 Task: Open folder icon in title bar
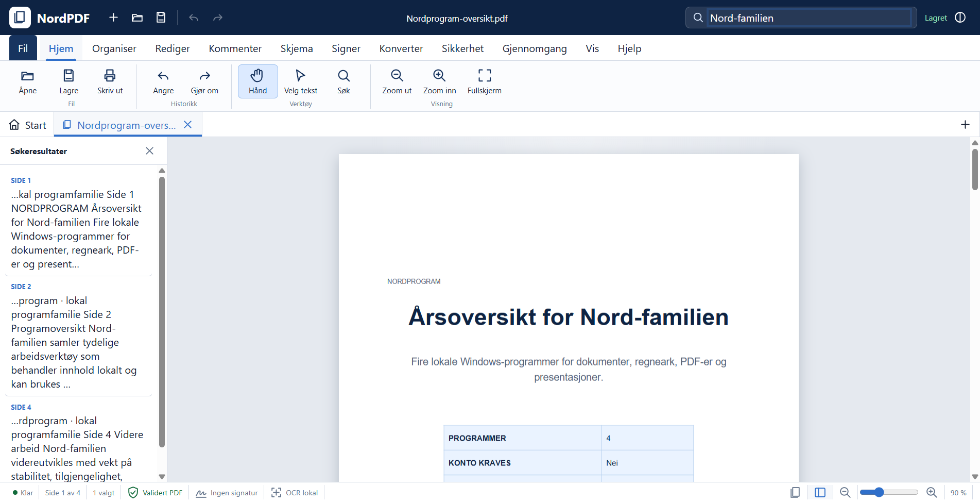137,18
